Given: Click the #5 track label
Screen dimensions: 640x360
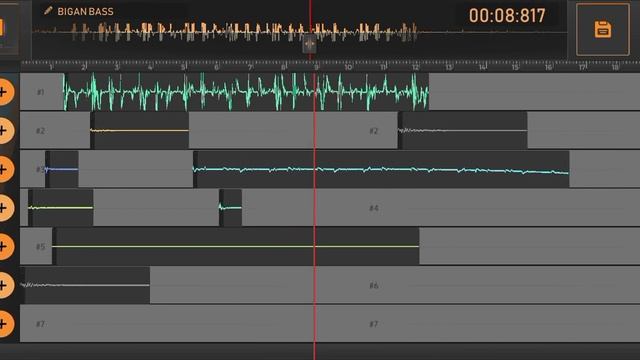Looking at the screenshot, I should (x=40, y=247).
